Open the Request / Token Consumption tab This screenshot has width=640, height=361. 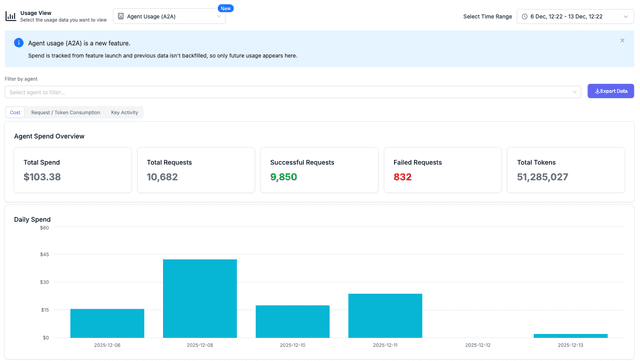(65, 112)
